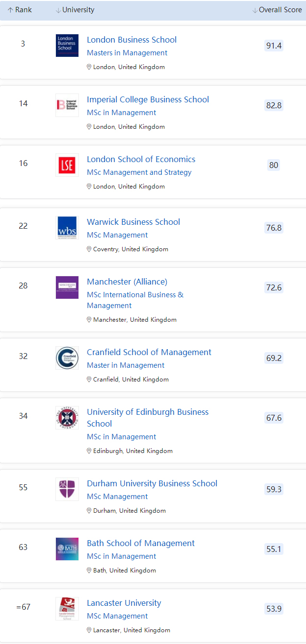Click the Coventry, United Kingdom location

click(130, 249)
